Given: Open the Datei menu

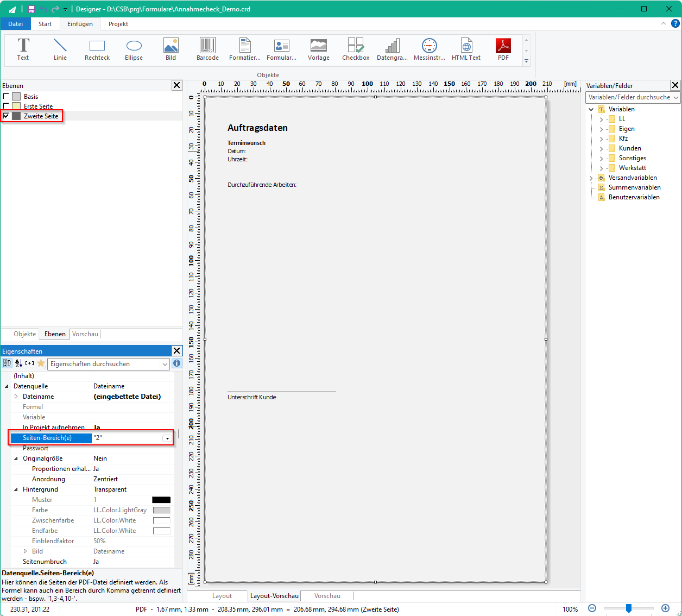Looking at the screenshot, I should (x=16, y=24).
